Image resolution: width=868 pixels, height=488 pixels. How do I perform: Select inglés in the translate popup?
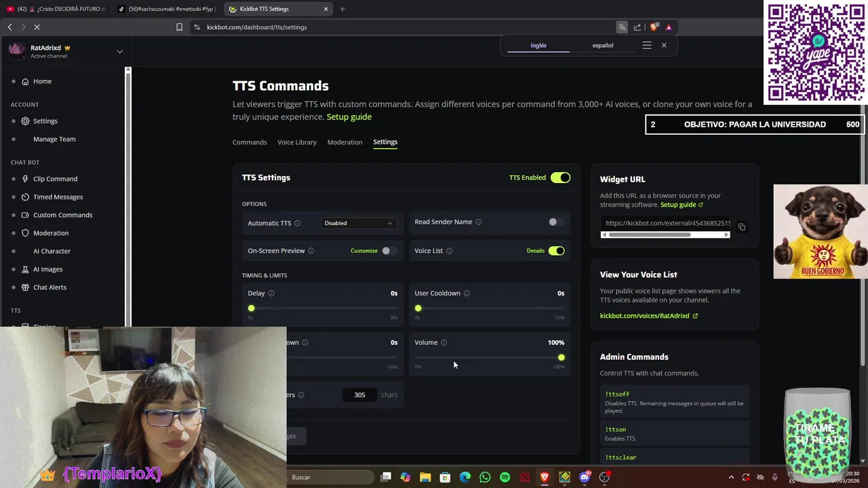538,45
